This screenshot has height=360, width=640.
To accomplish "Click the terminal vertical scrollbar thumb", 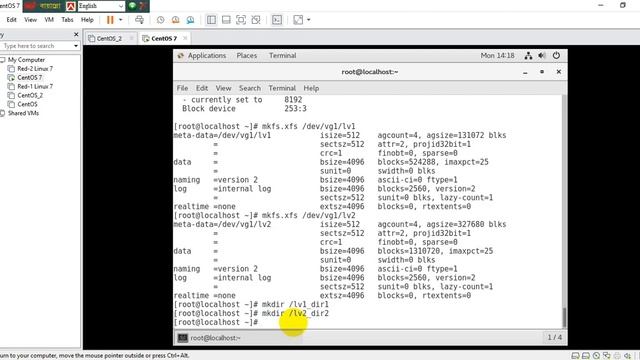I will pos(564,317).
